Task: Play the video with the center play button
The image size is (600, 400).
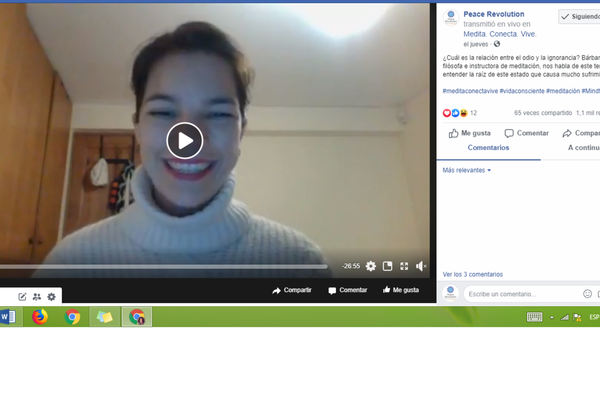Action: 185,140
